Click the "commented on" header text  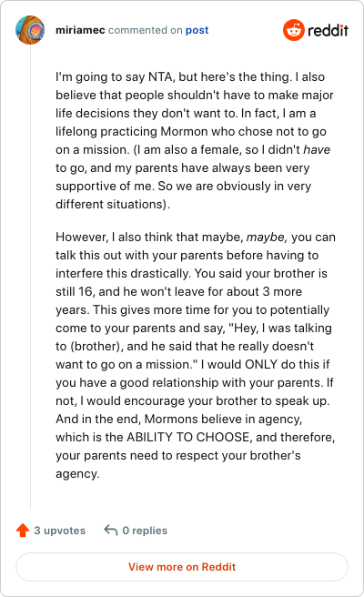click(145, 30)
